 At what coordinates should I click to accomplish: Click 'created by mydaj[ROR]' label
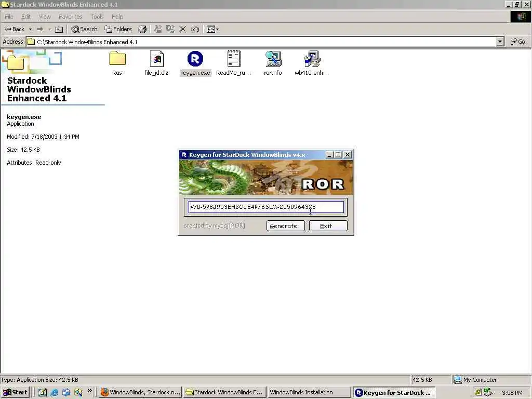coord(214,225)
